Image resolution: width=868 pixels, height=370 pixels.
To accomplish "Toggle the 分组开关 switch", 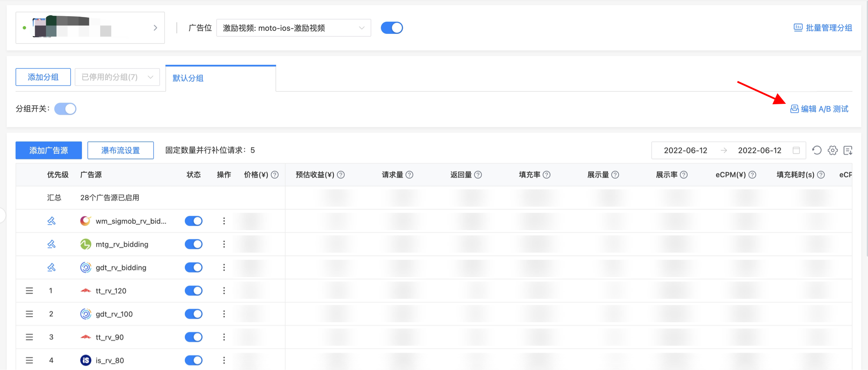I will [x=65, y=109].
